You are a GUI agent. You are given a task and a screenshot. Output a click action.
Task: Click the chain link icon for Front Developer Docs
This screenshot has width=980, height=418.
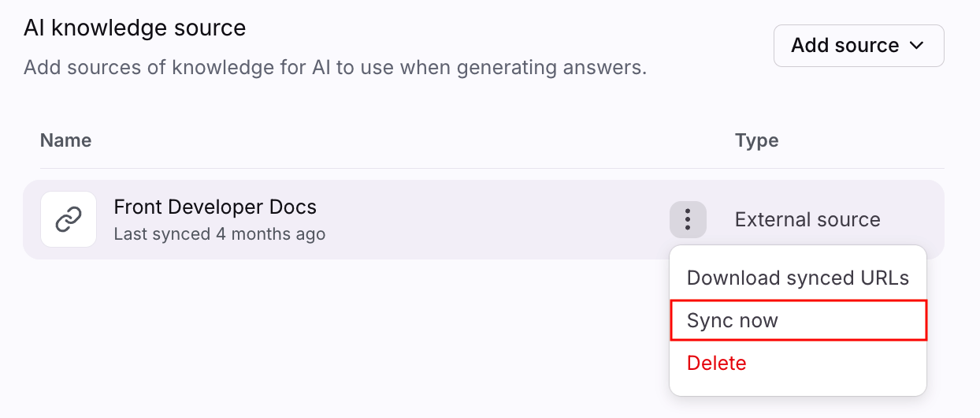click(69, 220)
